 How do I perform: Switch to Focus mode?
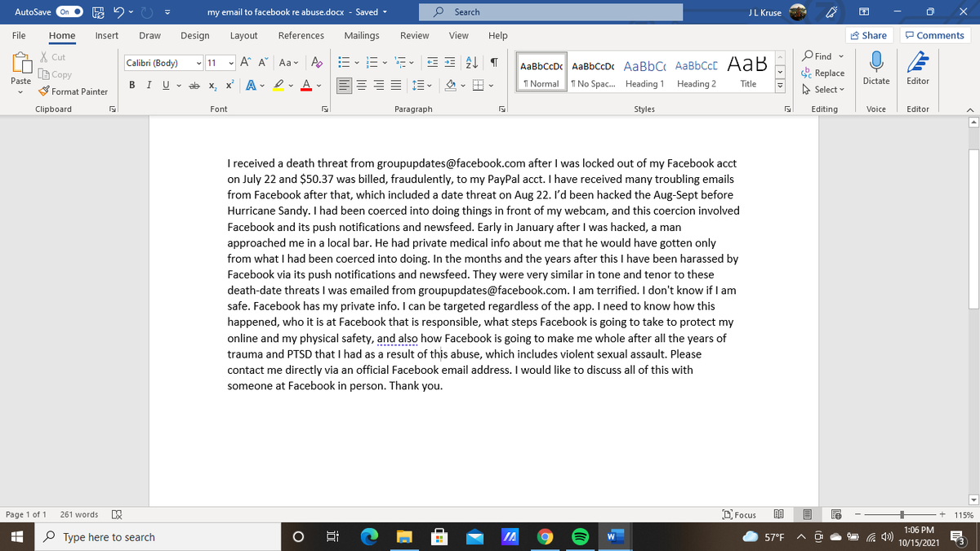coord(739,515)
